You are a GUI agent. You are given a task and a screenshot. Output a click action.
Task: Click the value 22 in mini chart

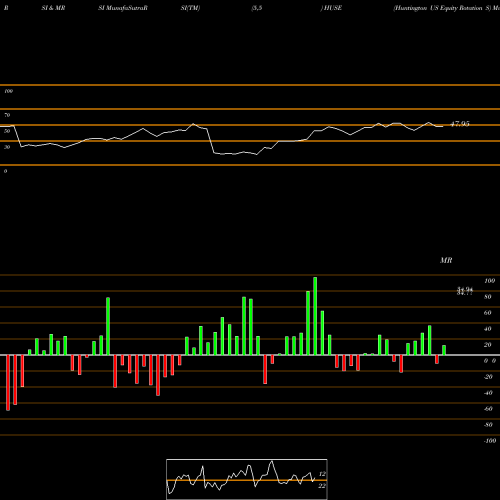pyautogui.click(x=322, y=486)
